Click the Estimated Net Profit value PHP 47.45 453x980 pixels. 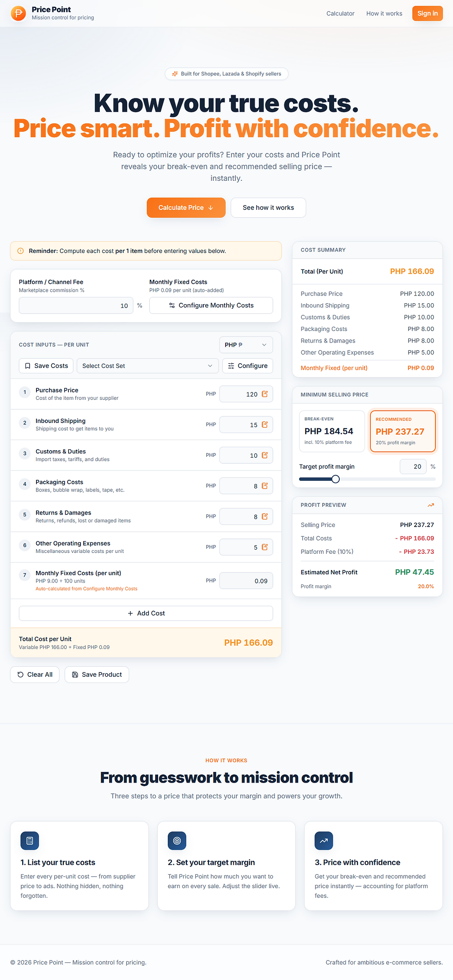[x=414, y=572]
